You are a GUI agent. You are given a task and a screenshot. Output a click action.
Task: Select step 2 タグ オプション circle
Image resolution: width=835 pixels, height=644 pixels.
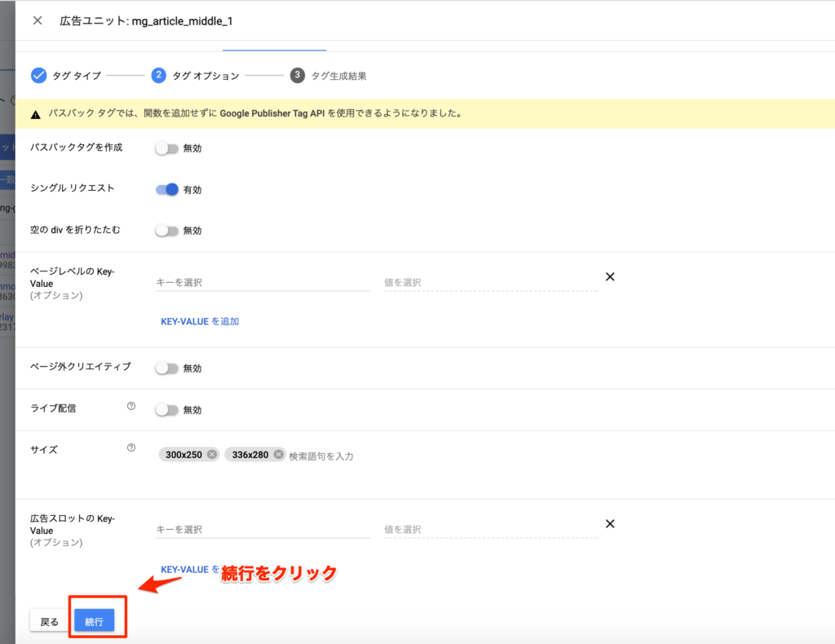tap(159, 76)
